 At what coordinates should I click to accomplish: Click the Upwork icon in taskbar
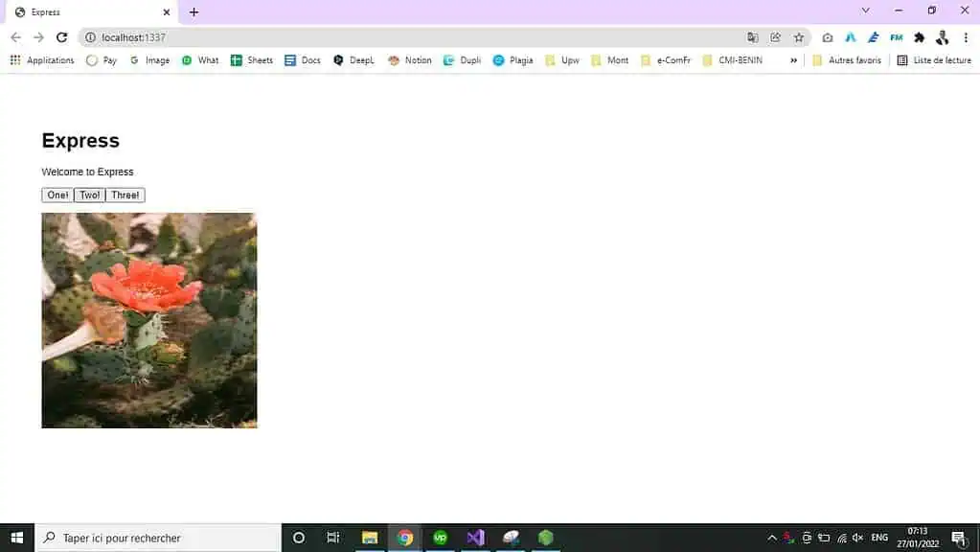(441, 538)
